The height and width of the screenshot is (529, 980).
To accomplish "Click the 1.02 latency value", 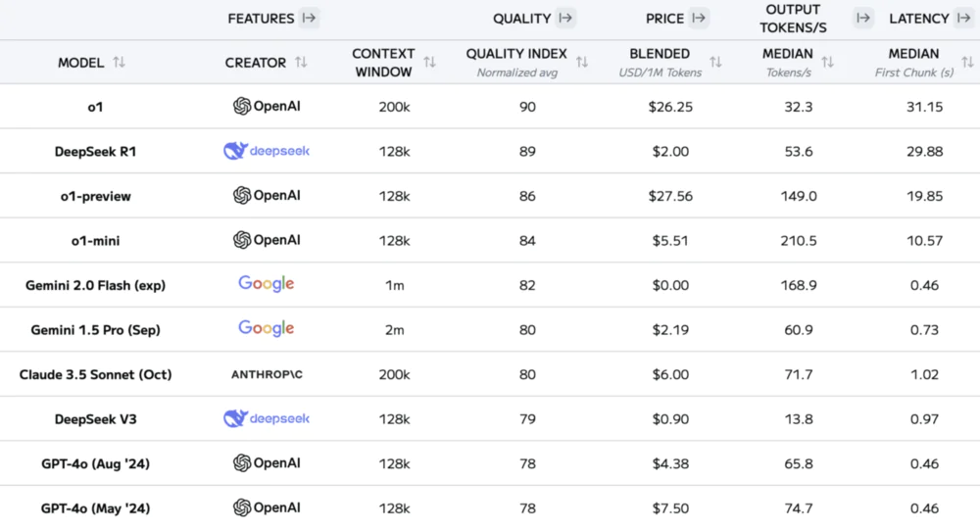I will pos(924,375).
